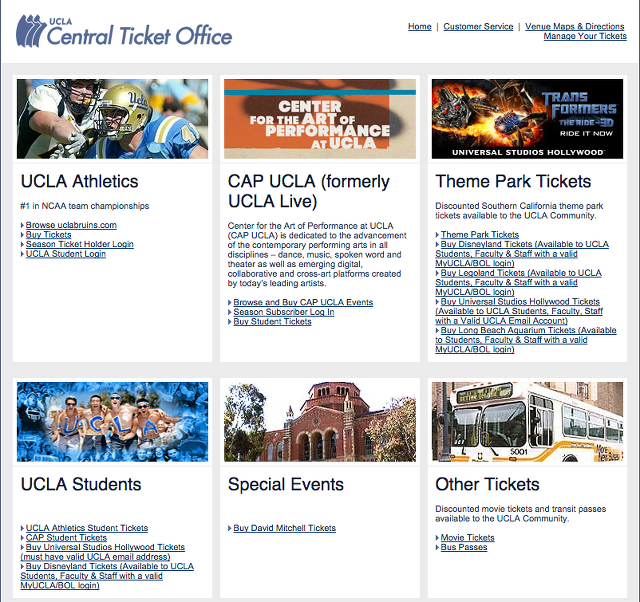
Task: Click the Royce Hall building image
Action: (x=320, y=422)
